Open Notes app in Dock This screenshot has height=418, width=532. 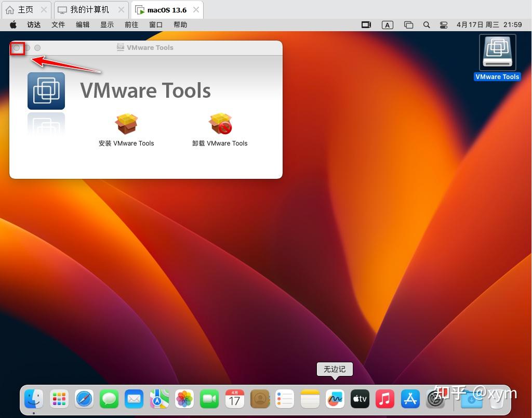[310, 399]
